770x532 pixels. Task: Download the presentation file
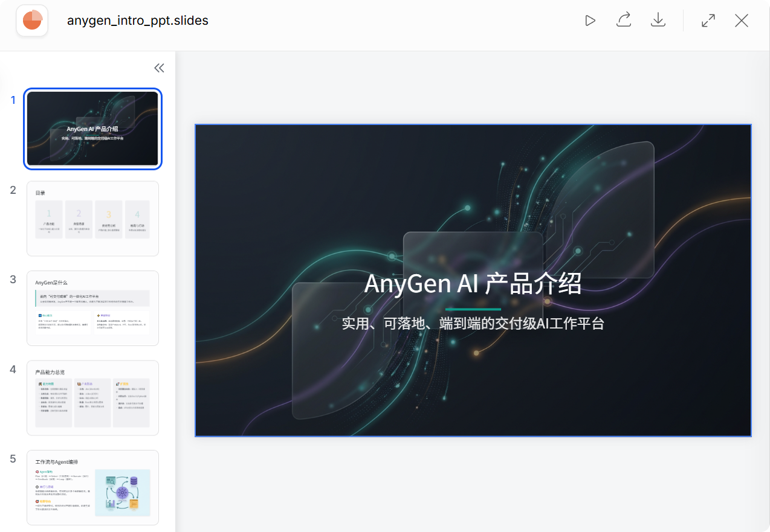(x=658, y=20)
